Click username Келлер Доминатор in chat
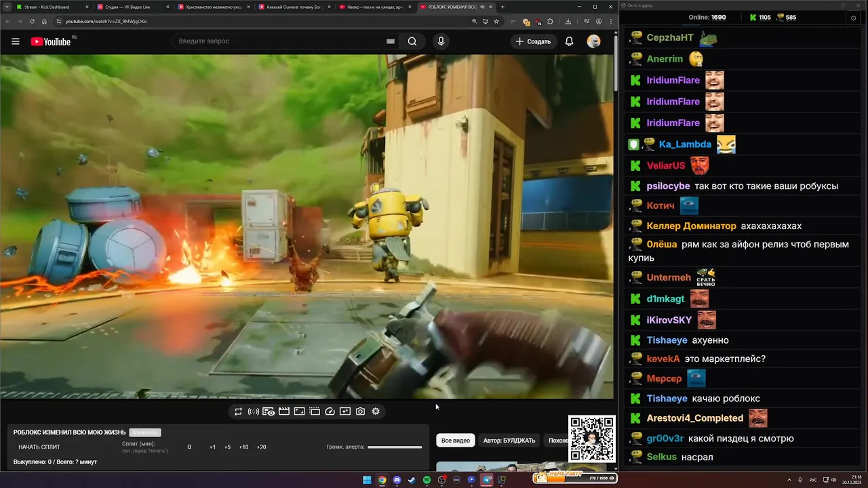868x488 pixels. pos(692,226)
